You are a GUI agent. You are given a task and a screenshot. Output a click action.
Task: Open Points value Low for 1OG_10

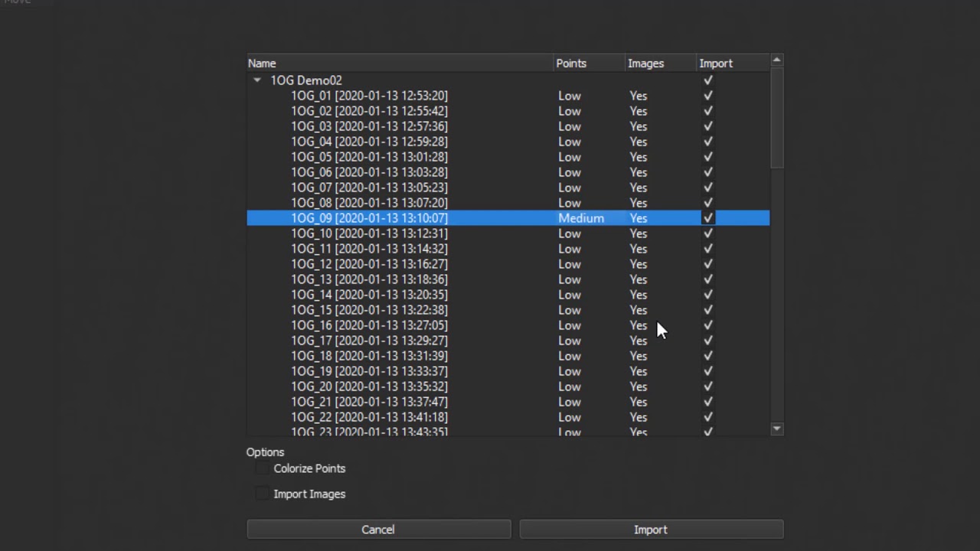570,233
